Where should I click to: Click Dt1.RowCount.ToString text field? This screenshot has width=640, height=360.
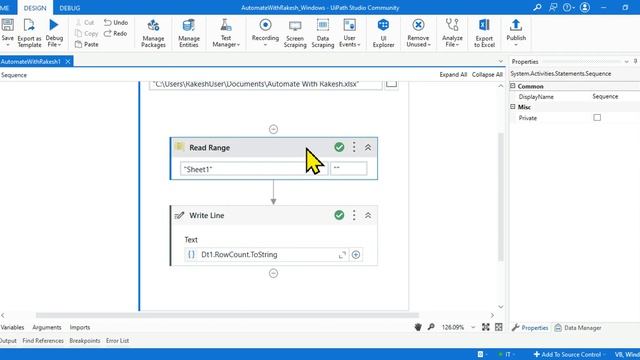(x=267, y=254)
